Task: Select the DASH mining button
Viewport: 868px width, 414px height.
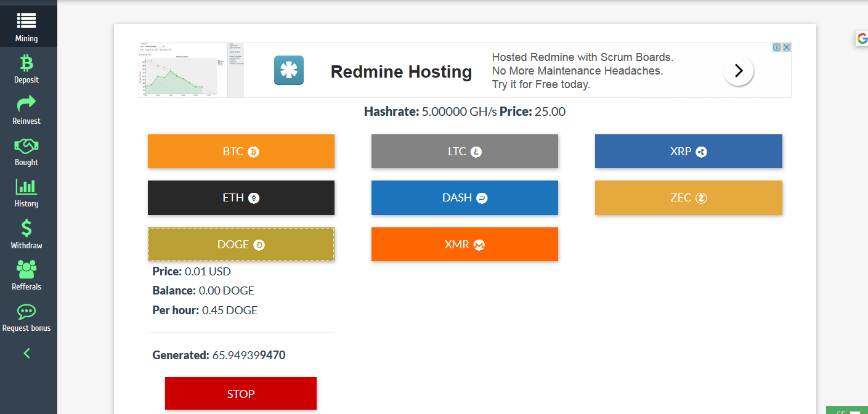Action: (x=464, y=198)
